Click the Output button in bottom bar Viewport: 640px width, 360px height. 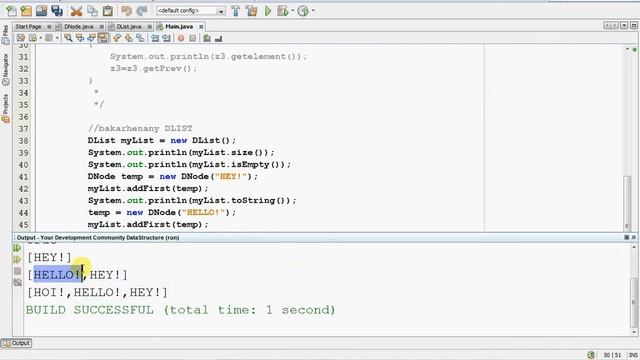[16, 343]
